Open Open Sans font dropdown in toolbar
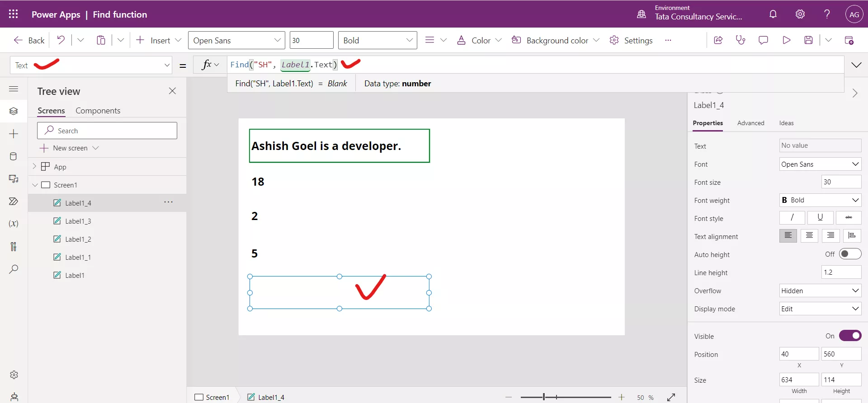Image resolution: width=868 pixels, height=403 pixels. [x=236, y=40]
